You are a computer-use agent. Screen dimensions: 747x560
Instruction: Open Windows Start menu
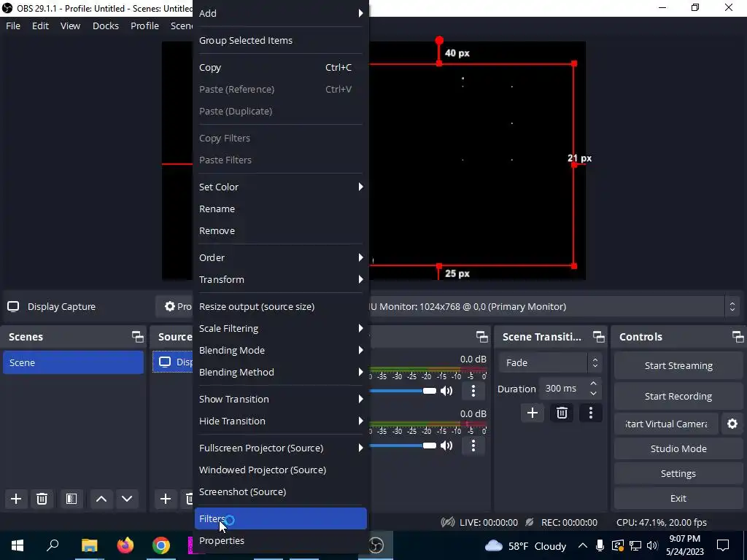[18, 545]
